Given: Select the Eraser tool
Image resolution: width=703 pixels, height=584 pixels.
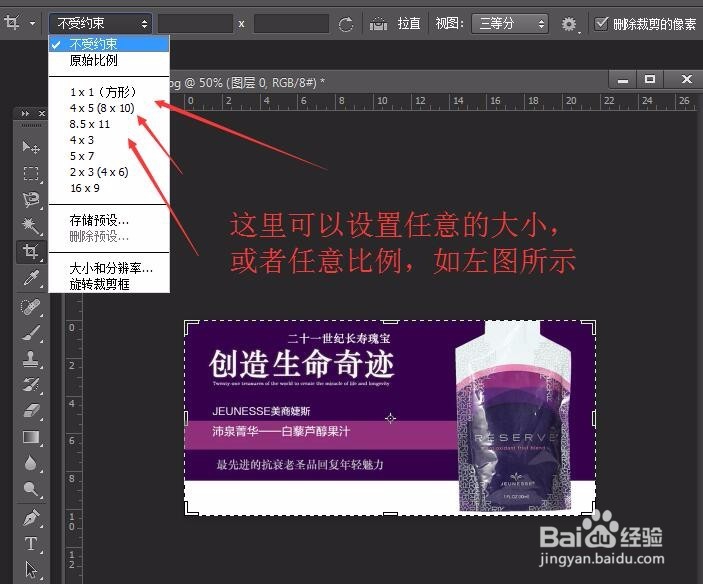Looking at the screenshot, I should point(31,411).
